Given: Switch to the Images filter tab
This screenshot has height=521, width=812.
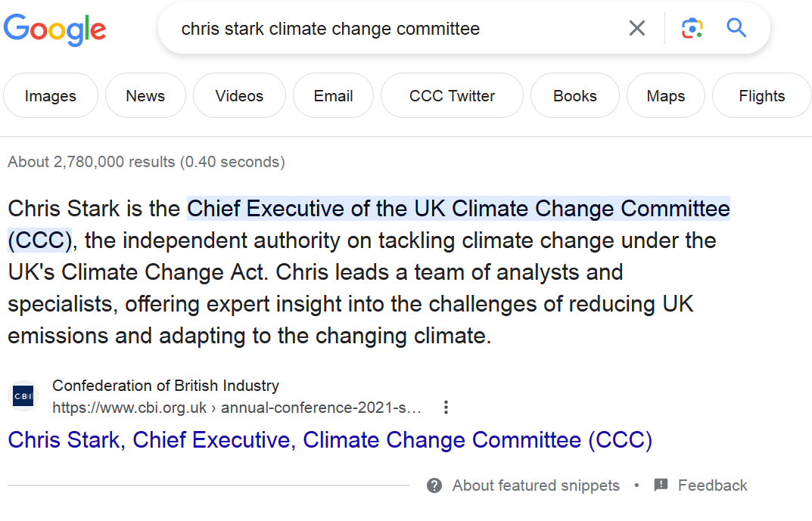Looking at the screenshot, I should 51,96.
